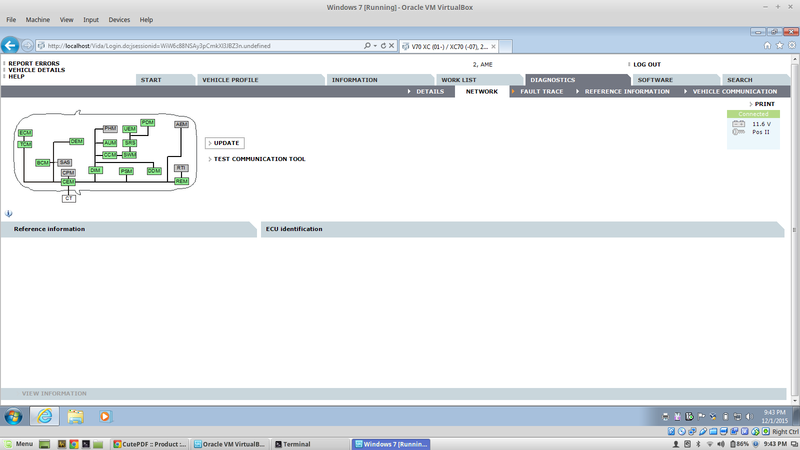This screenshot has height=450, width=800.
Task: Select the CCM node in network diagram
Action: (x=110, y=155)
